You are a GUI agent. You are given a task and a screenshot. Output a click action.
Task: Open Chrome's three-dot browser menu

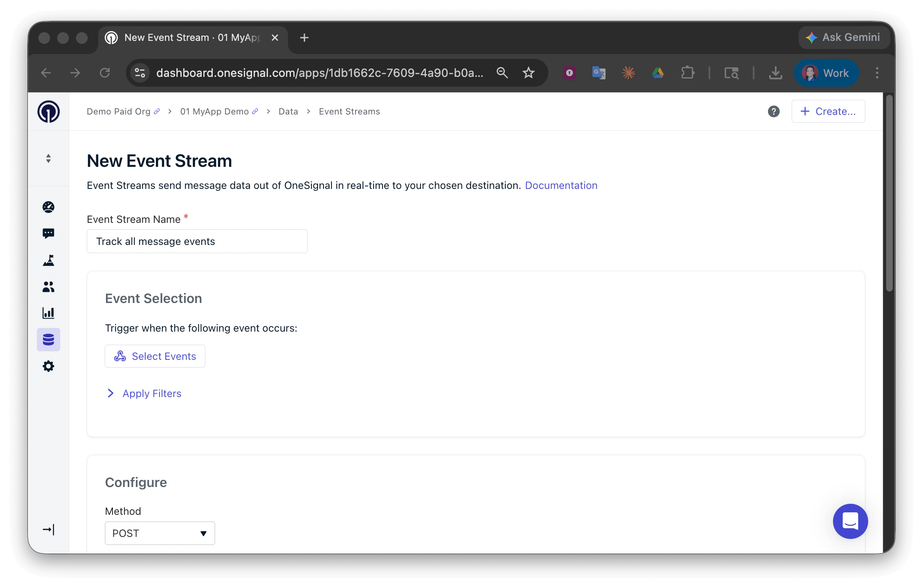(877, 73)
